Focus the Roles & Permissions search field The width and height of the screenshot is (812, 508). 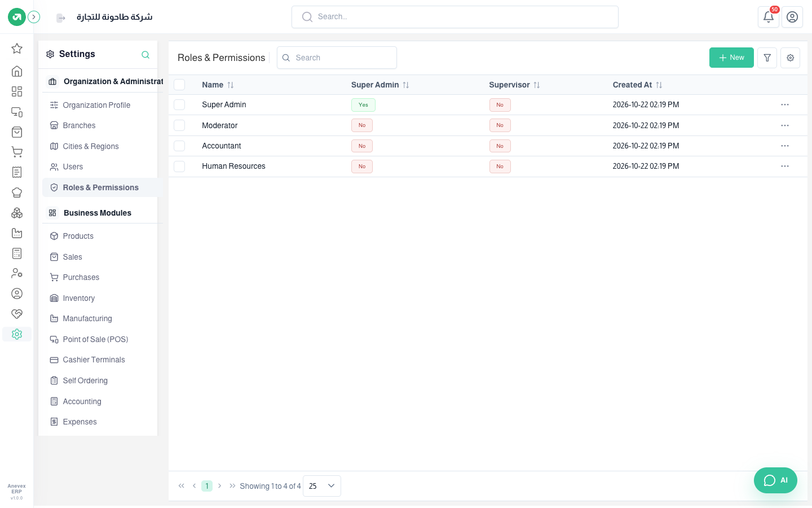pos(337,58)
